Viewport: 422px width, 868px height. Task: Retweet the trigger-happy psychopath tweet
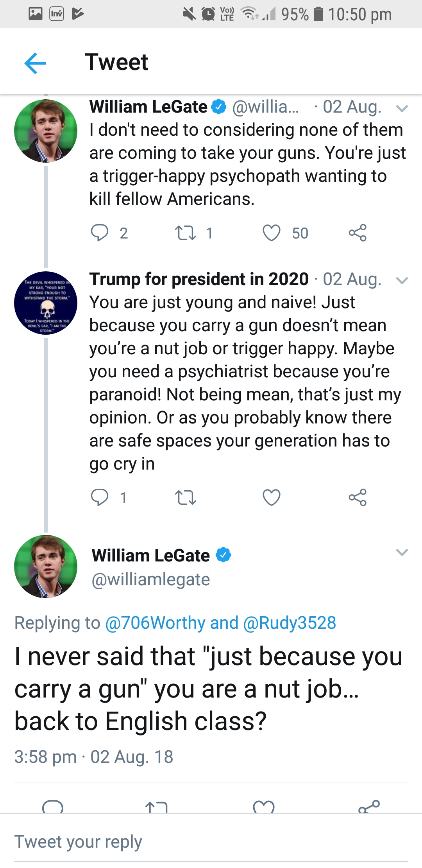(x=185, y=233)
